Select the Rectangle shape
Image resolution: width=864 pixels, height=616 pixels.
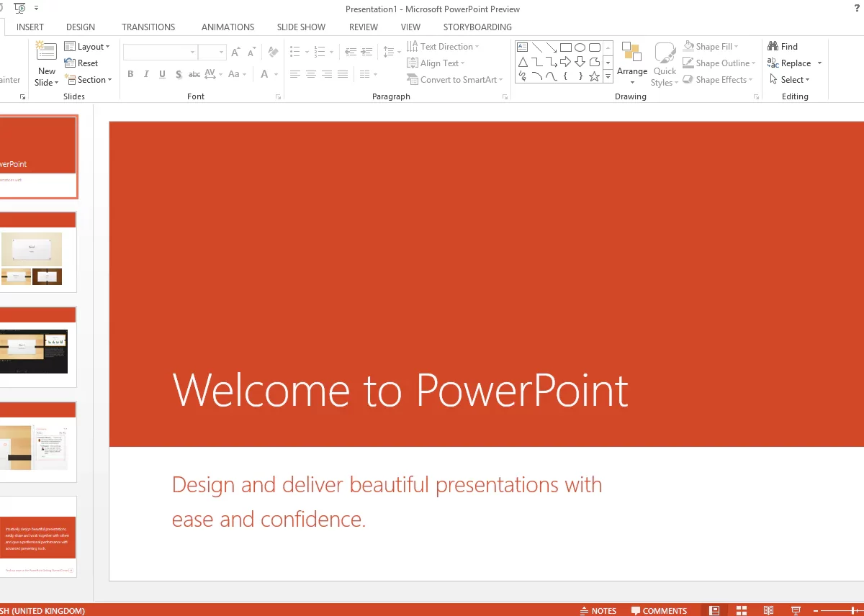(x=566, y=47)
